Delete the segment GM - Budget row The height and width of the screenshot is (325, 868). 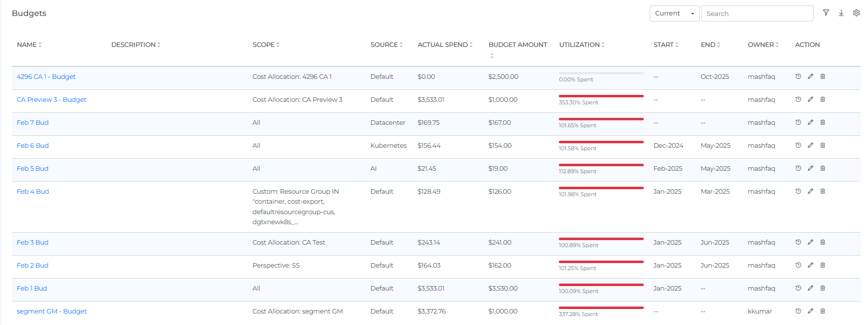click(823, 311)
